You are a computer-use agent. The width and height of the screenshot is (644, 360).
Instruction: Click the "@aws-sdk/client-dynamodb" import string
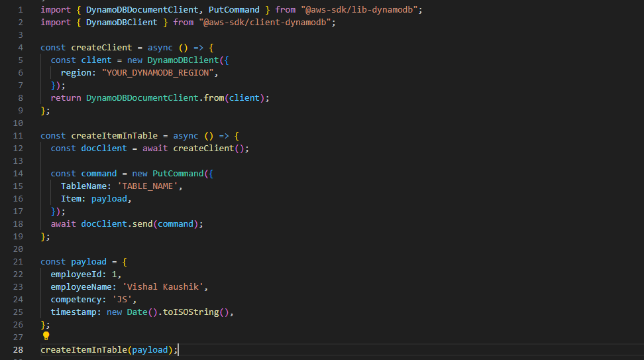click(x=265, y=22)
